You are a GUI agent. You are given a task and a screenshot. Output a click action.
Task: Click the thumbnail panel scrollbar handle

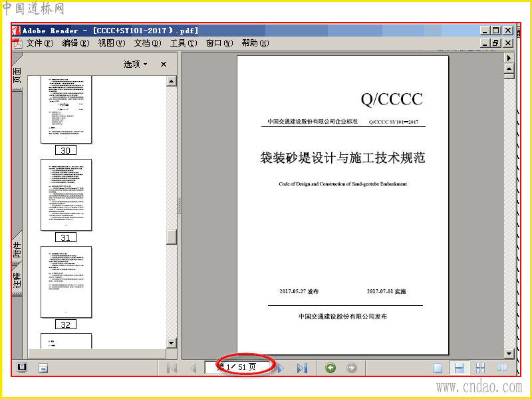tap(172, 237)
